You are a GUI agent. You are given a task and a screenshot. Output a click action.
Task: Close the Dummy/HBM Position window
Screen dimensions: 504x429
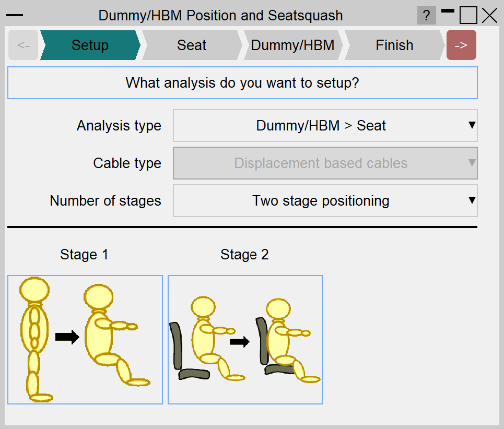point(489,16)
